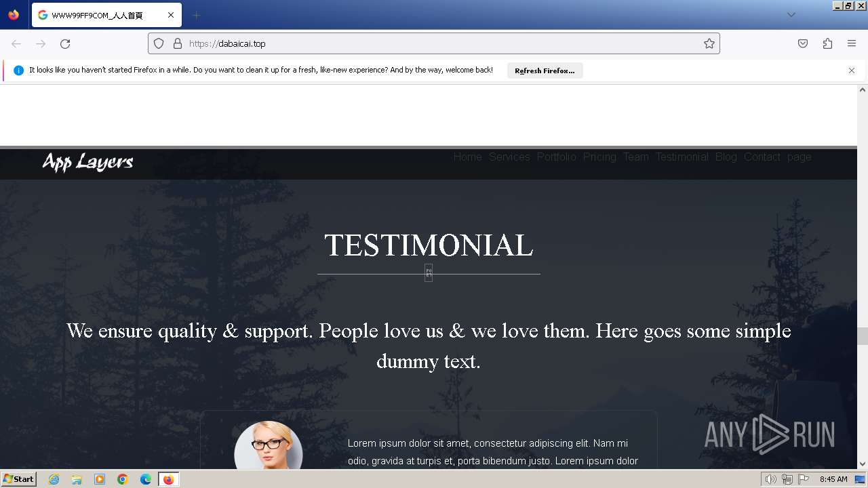Click the 8:45 AM system clock
Viewport: 868px width, 488px height.
pyautogui.click(x=833, y=479)
